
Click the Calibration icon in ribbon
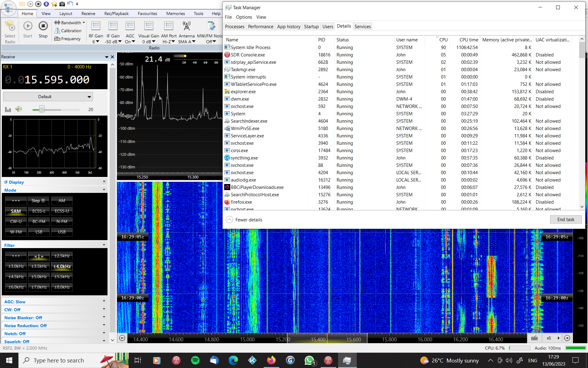[57, 31]
